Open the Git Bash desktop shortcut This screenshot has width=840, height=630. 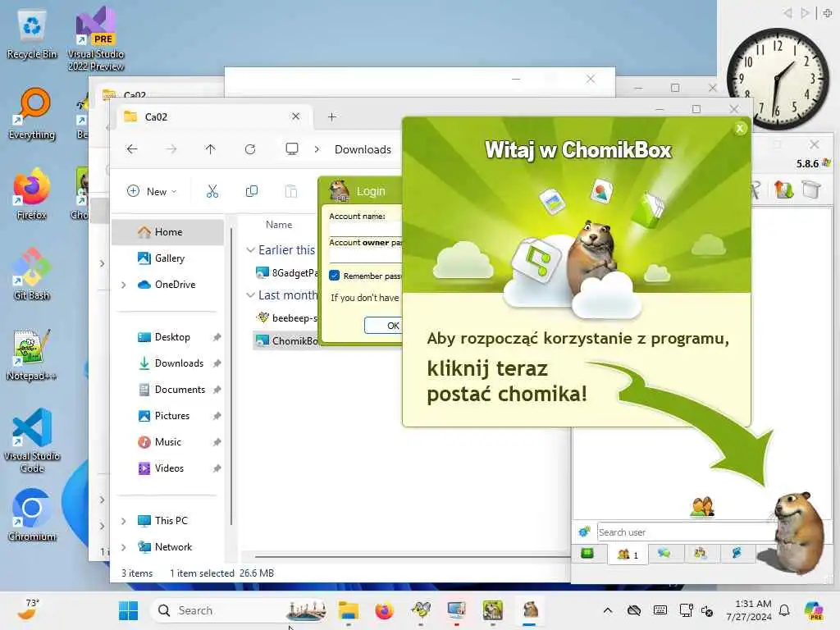(32, 275)
